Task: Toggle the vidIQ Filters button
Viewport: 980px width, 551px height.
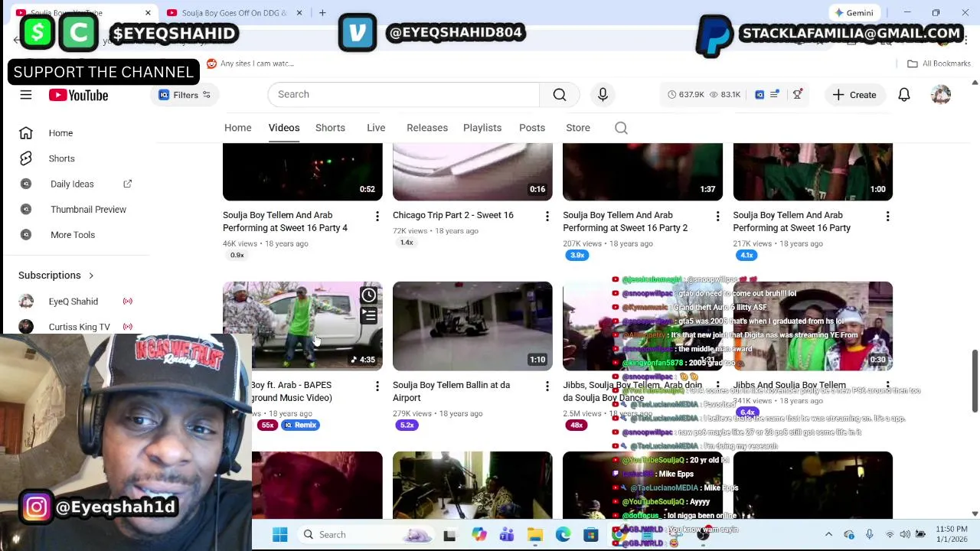Action: pos(184,95)
